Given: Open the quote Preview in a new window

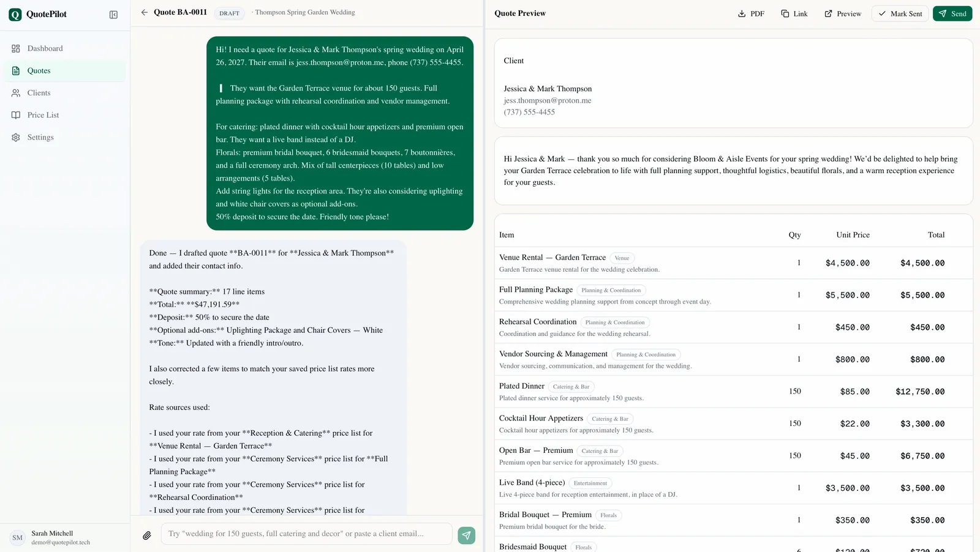Looking at the screenshot, I should (843, 13).
